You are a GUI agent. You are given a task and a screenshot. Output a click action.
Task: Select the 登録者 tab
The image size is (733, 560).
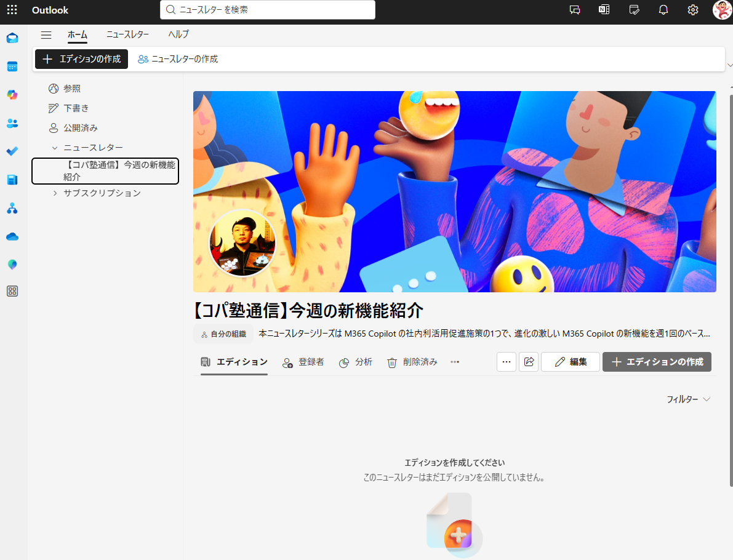tap(303, 362)
